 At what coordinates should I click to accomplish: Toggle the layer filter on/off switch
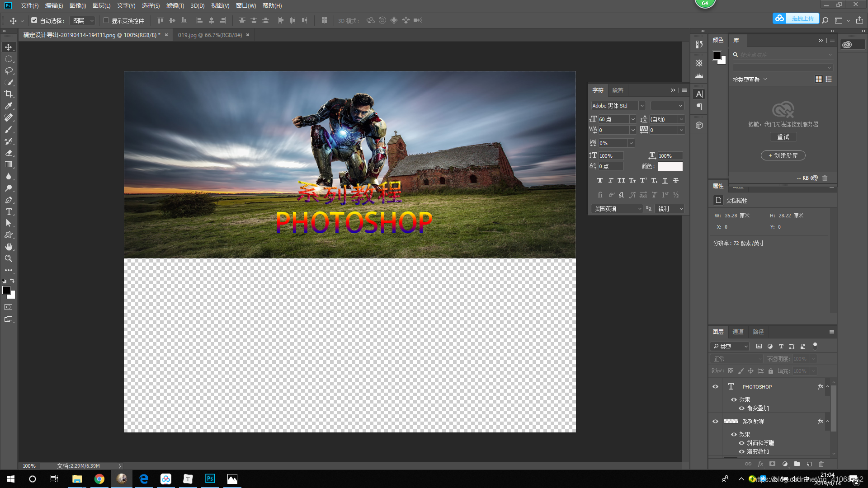coord(815,346)
